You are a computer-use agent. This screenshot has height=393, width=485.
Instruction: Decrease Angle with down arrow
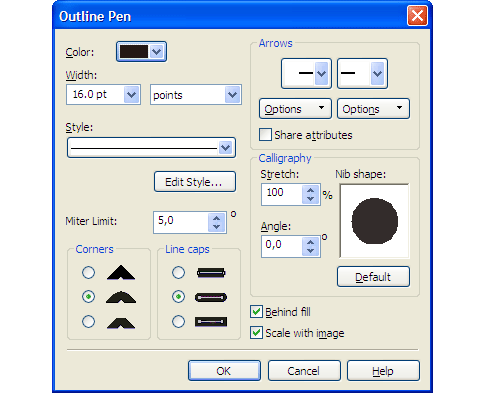(311, 251)
